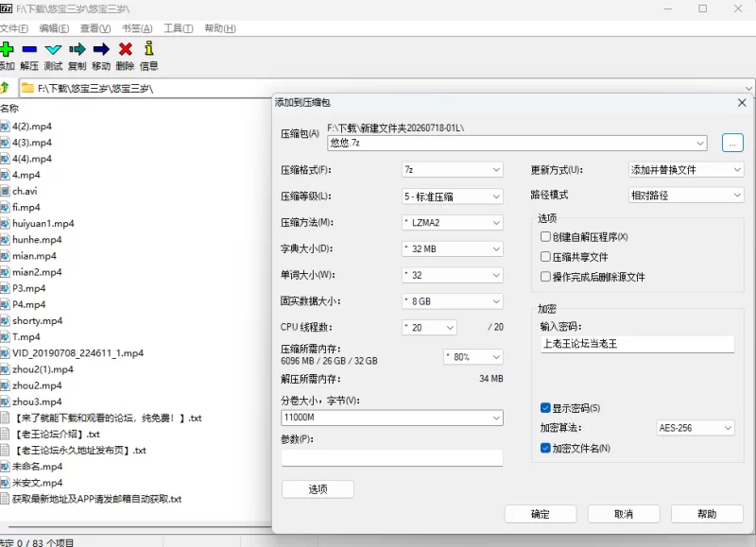Open the 字典大小 32 MB dropdown
The height and width of the screenshot is (547, 756).
click(x=453, y=248)
